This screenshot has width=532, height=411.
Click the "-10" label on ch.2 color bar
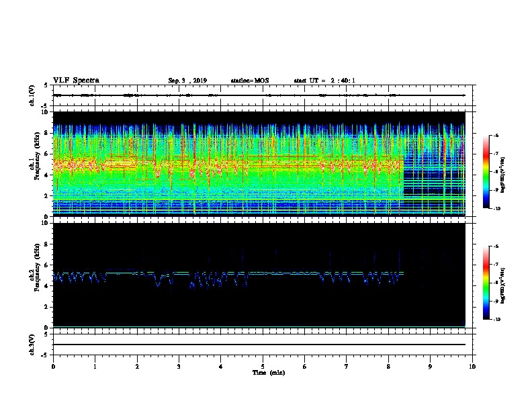pyautogui.click(x=496, y=320)
